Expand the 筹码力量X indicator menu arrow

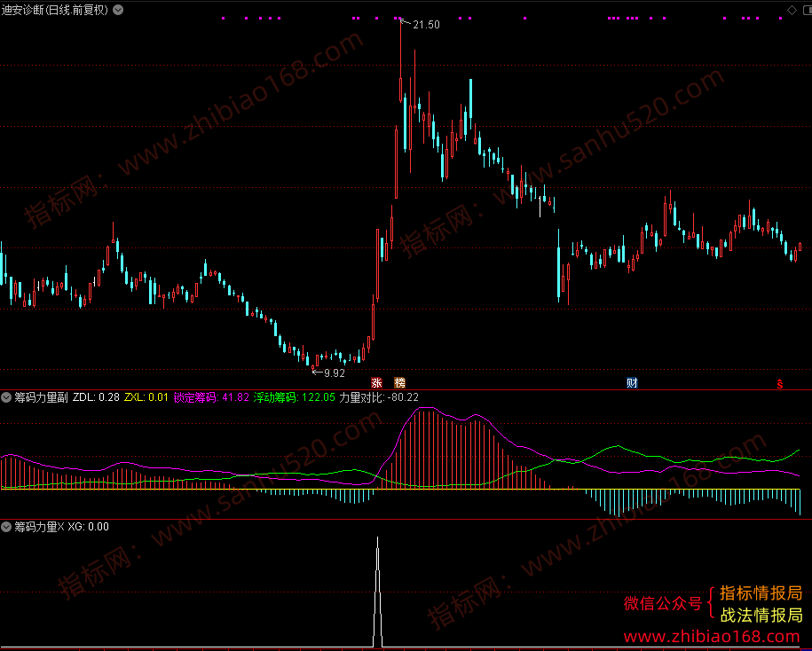coord(6,527)
